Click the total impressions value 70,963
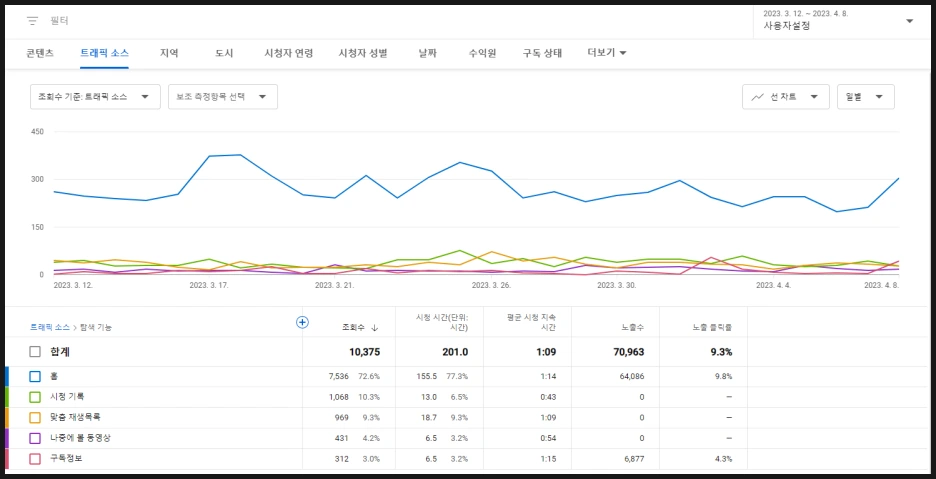 [x=629, y=352]
